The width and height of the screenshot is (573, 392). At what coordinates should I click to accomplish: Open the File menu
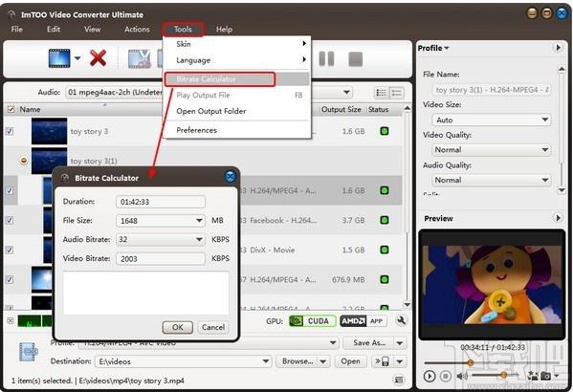pyautogui.click(x=17, y=30)
